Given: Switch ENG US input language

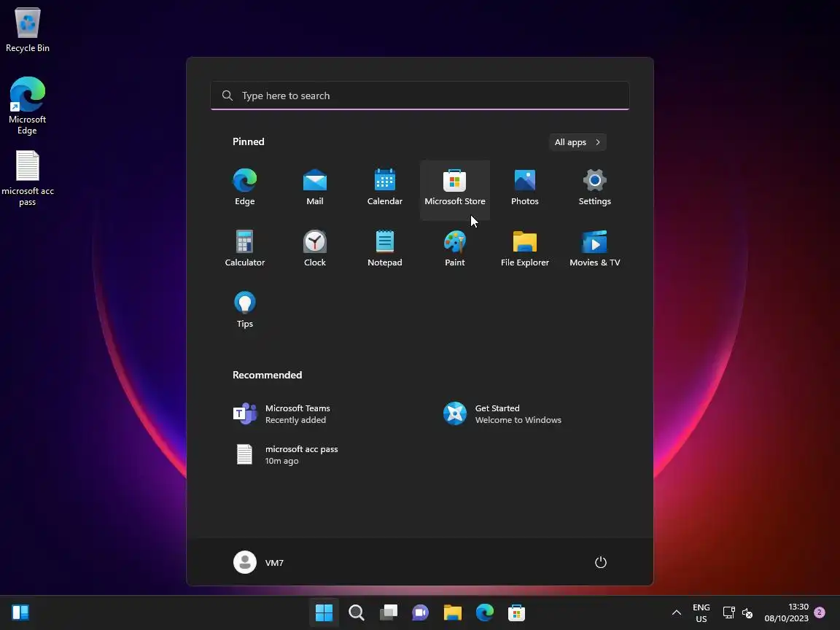Looking at the screenshot, I should tap(701, 612).
